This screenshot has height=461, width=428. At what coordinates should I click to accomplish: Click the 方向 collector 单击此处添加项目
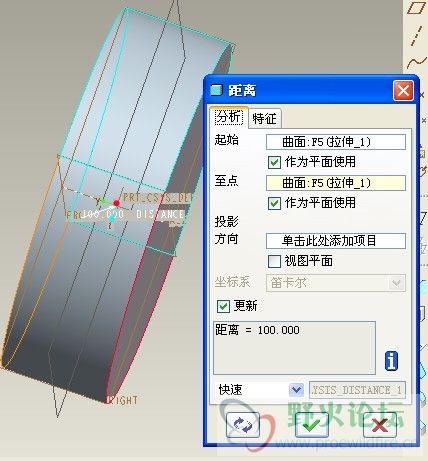(x=336, y=241)
